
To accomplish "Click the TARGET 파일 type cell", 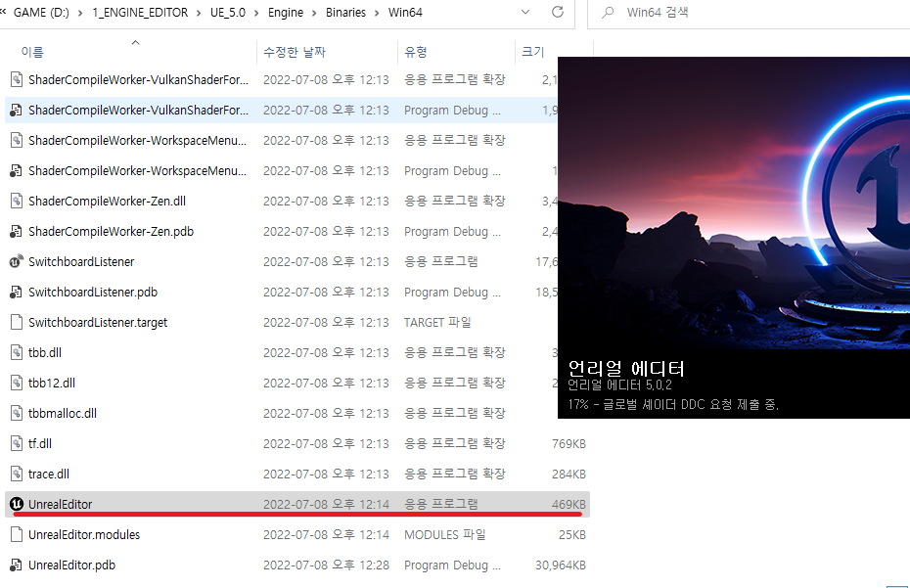I will point(437,322).
